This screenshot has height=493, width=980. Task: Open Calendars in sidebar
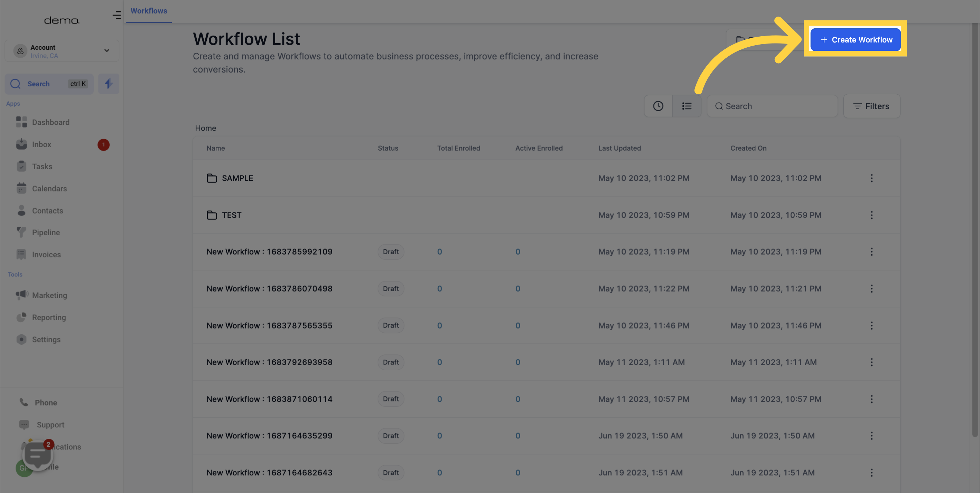coord(41,189)
